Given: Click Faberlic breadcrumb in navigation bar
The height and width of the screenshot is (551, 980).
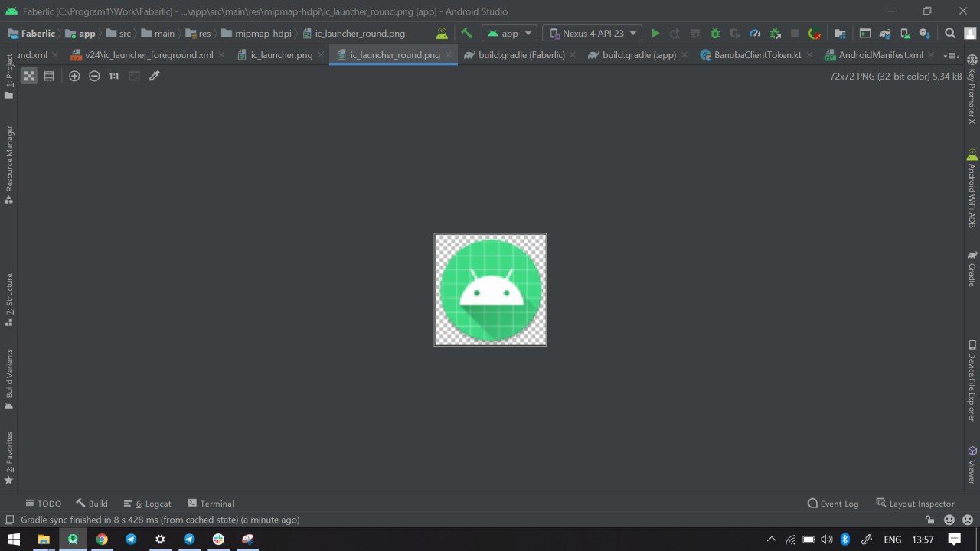Looking at the screenshot, I should (31, 34).
